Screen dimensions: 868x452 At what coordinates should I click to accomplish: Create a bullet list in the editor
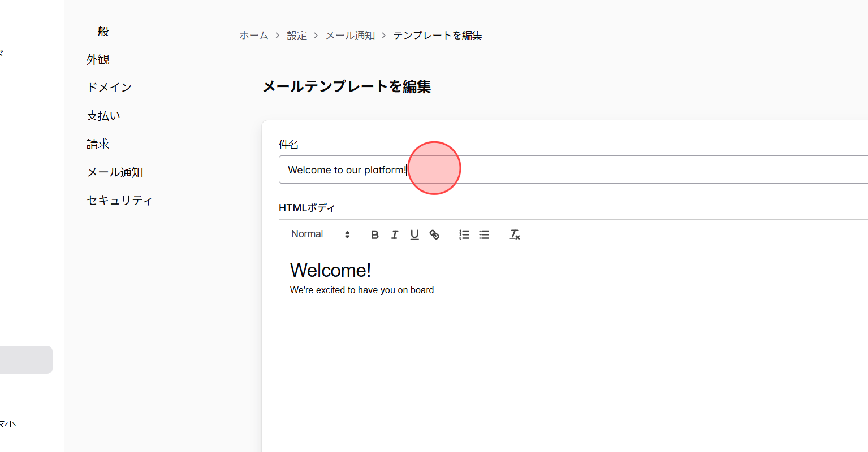click(x=483, y=234)
